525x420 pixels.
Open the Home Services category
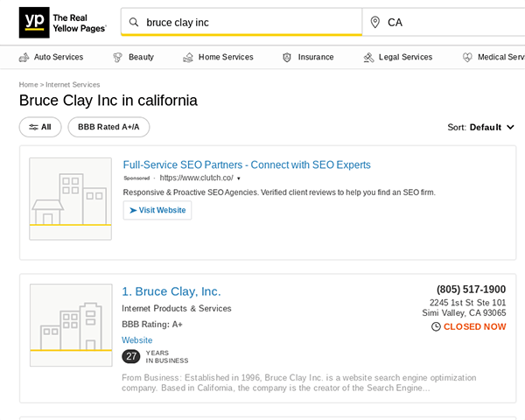[x=218, y=57]
